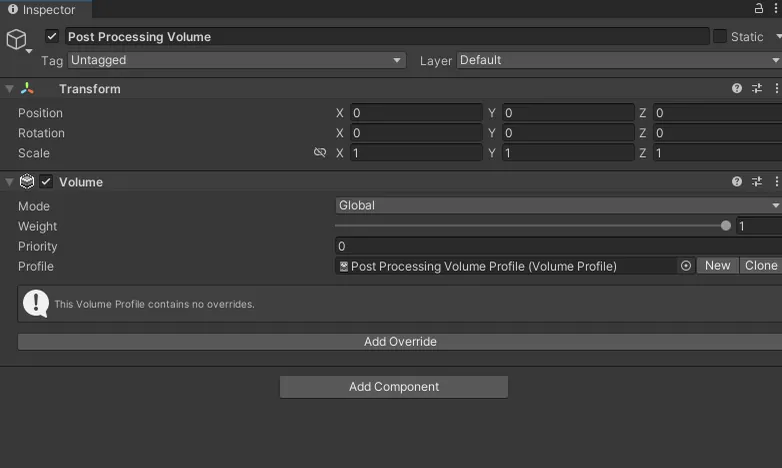Screen dimensions: 782x468
Task: Click the Scale X field
Action: (416, 153)
